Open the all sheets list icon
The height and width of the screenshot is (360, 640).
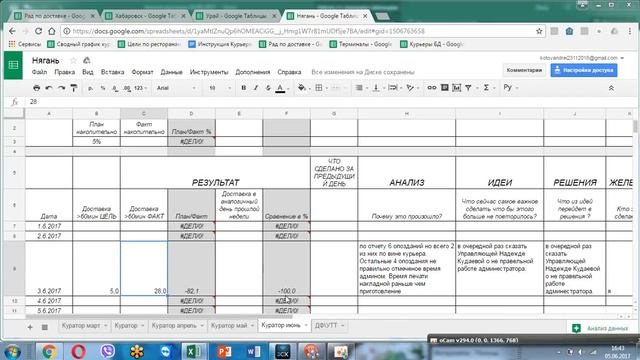(x=45, y=327)
